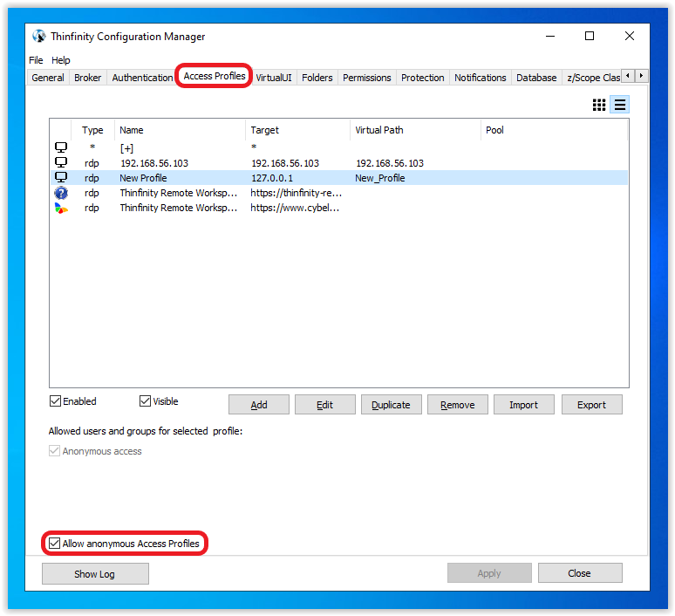
Task: Remove the selected profile
Action: point(458,405)
